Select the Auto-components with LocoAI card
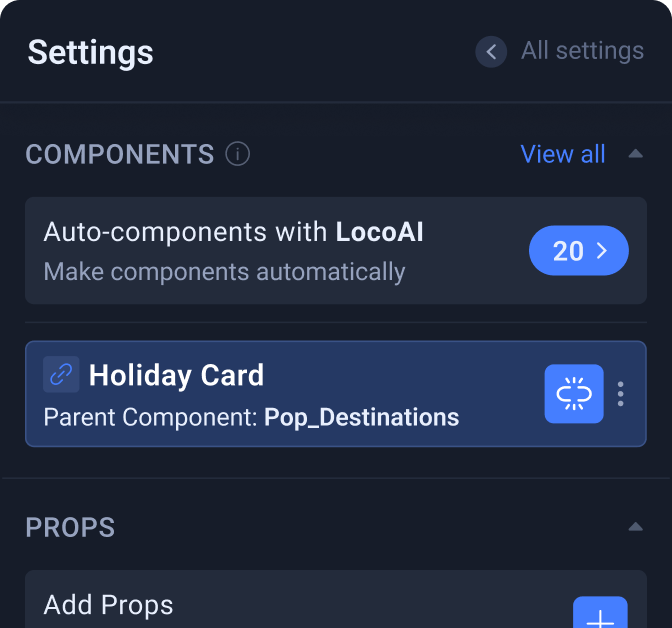Viewport: 672px width, 628px height. coord(336,250)
